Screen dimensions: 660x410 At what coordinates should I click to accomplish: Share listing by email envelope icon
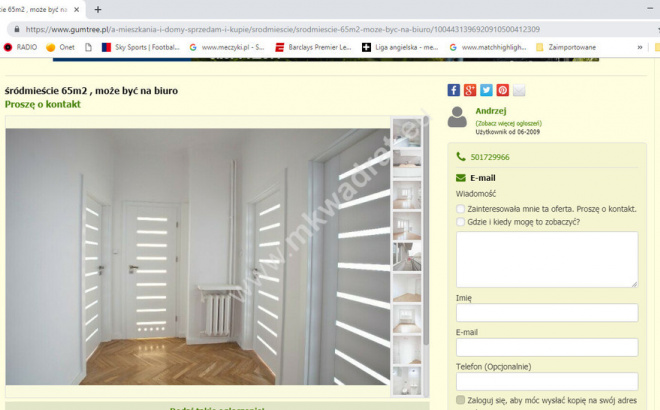point(519,90)
